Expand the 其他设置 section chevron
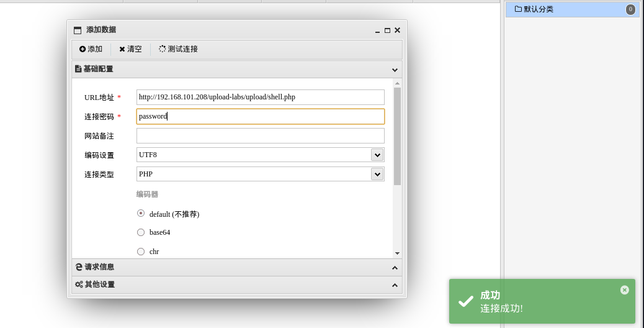 click(395, 285)
